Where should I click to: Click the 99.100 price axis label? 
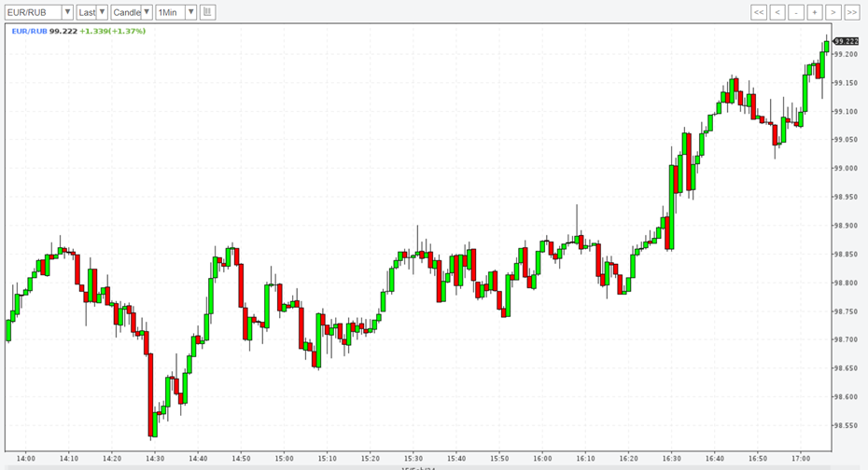click(x=846, y=111)
